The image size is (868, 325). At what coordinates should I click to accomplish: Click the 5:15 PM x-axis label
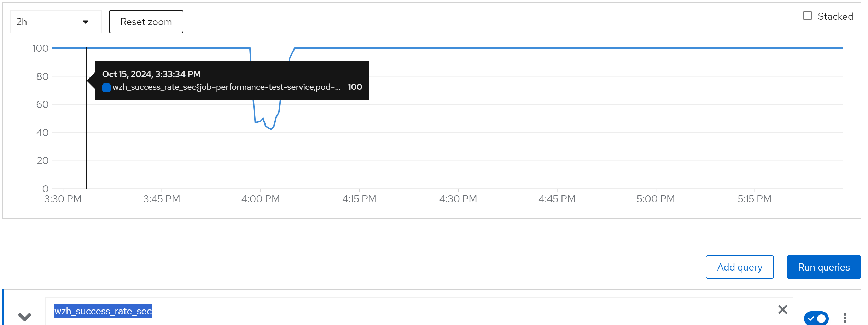[754, 199]
